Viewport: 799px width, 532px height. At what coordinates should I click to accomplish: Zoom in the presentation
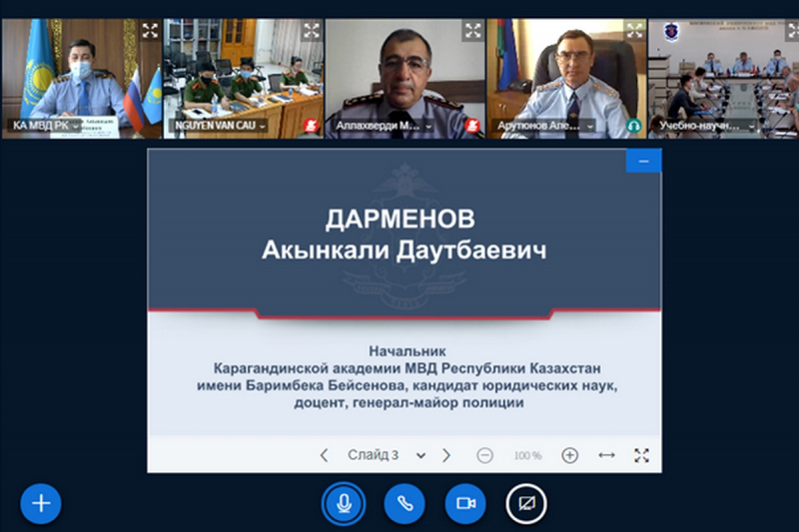coord(569,455)
